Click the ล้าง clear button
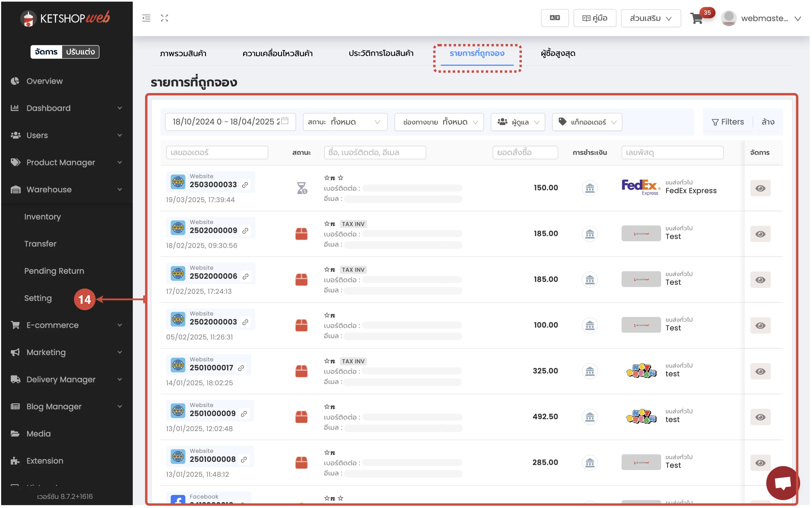812x508 pixels. tap(768, 122)
